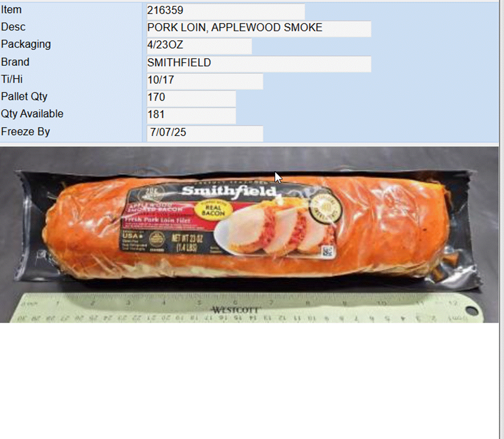This screenshot has width=504, height=439.
Task: Select the Desc field with Pork Loin text
Action: click(259, 28)
